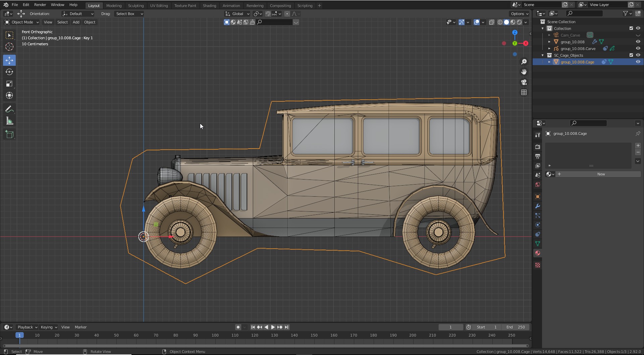Viewport: 644px width, 355px height.
Task: Toggle snapping magnet in header
Action: click(268, 14)
